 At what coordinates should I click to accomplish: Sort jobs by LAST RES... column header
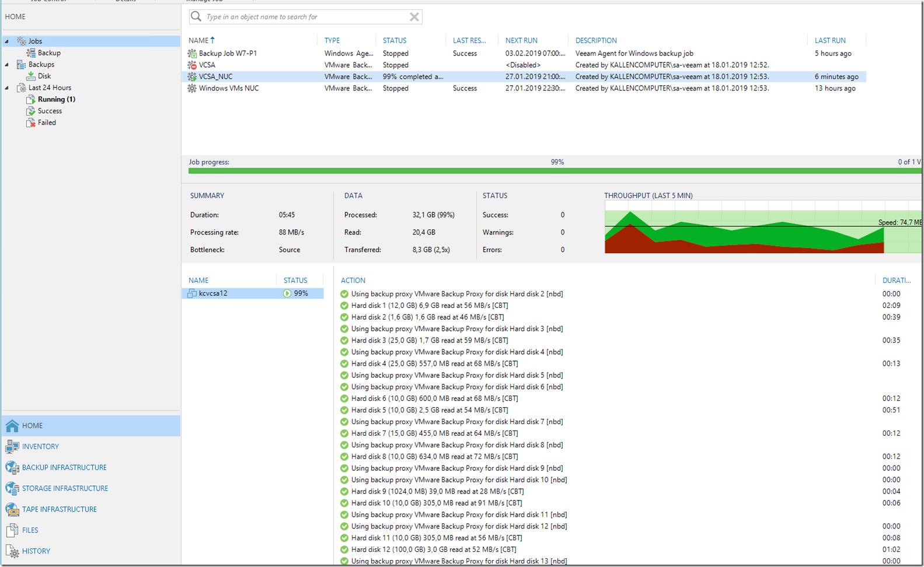(469, 40)
